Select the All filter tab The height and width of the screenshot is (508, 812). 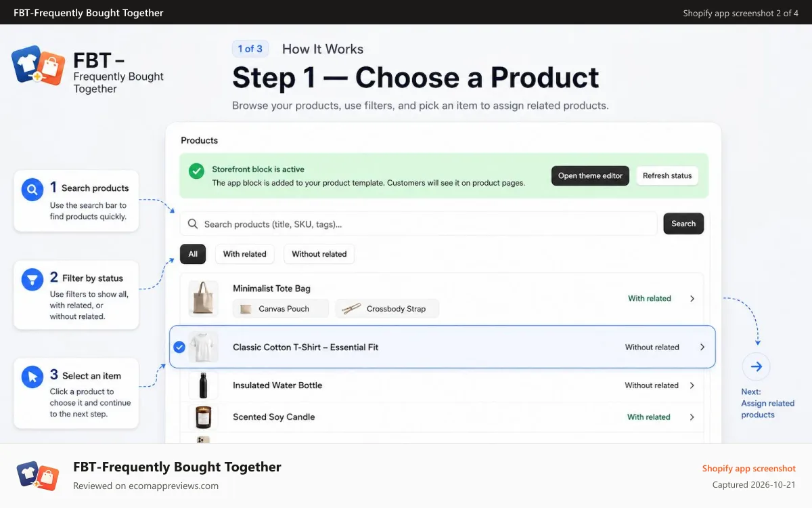[x=193, y=254]
